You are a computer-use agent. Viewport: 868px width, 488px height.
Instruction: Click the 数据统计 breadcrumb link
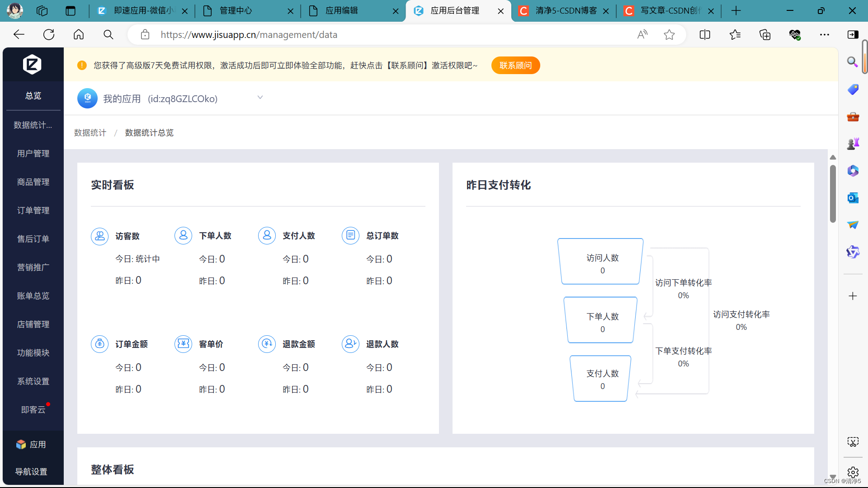(x=90, y=133)
